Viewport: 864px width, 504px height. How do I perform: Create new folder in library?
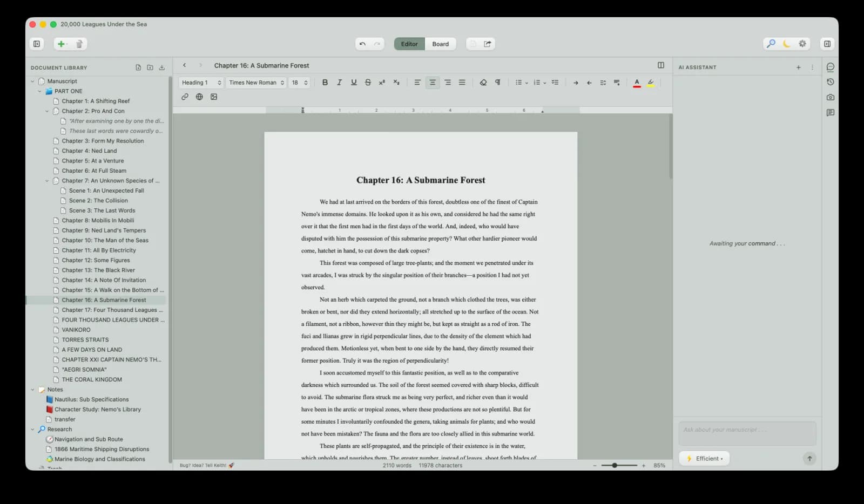pos(150,67)
